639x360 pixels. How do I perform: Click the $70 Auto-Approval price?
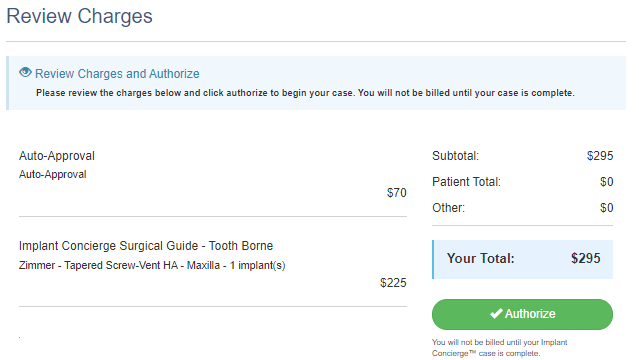(x=397, y=193)
